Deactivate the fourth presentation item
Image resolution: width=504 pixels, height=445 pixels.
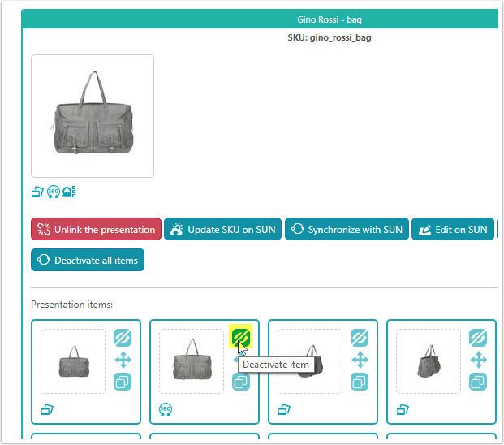tap(478, 338)
